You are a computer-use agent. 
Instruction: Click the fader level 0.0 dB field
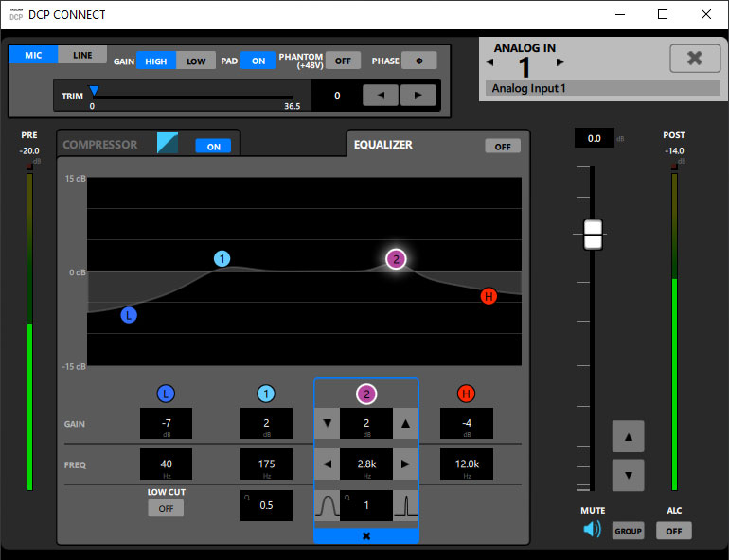tap(595, 138)
